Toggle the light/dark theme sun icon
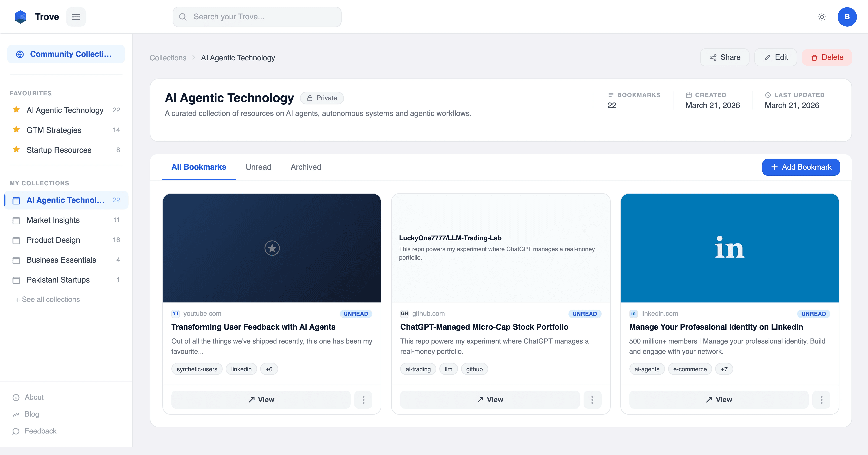Image resolution: width=868 pixels, height=455 pixels. tap(822, 17)
